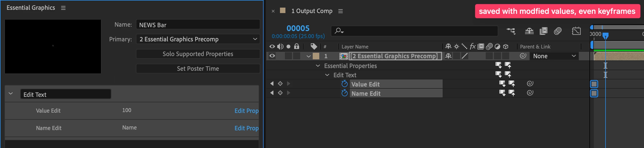Collapse the Essential Properties group
This screenshot has height=148, width=644.
tap(318, 66)
